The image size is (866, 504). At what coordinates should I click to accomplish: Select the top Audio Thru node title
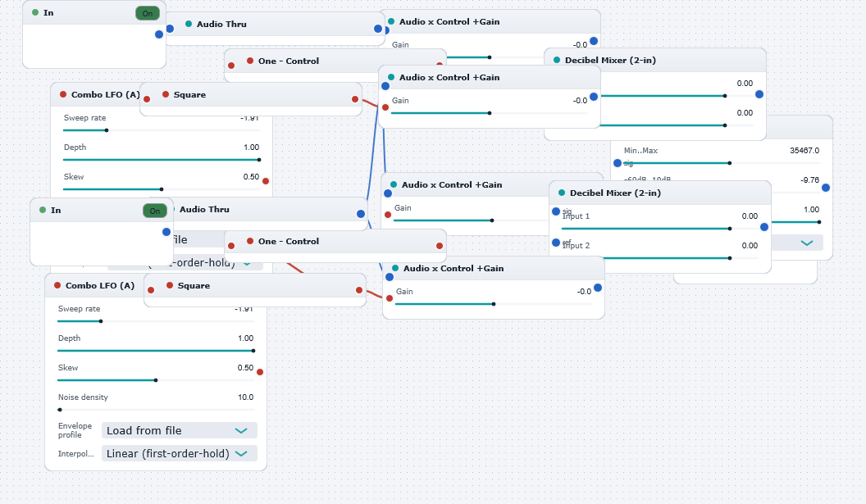tap(221, 25)
